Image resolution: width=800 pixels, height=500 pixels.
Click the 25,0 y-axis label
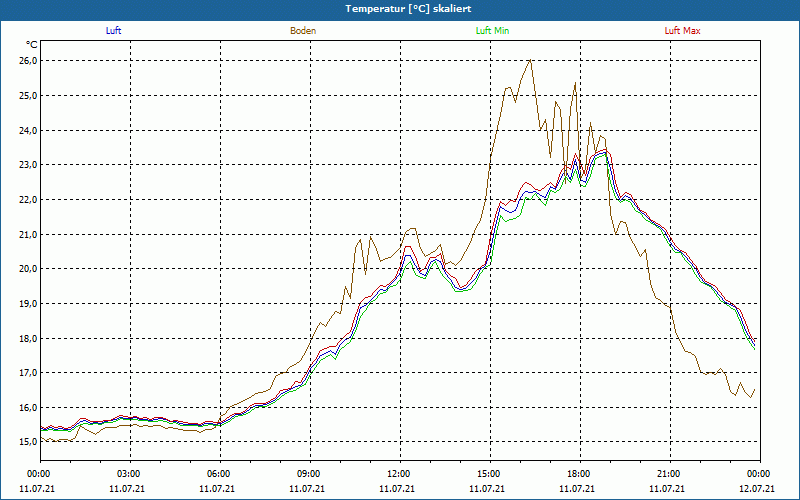(x=29, y=95)
